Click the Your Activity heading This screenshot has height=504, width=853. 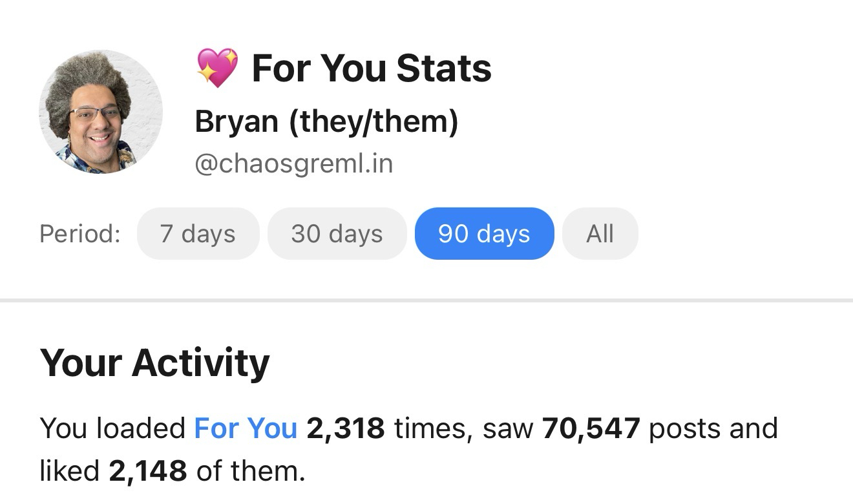154,362
